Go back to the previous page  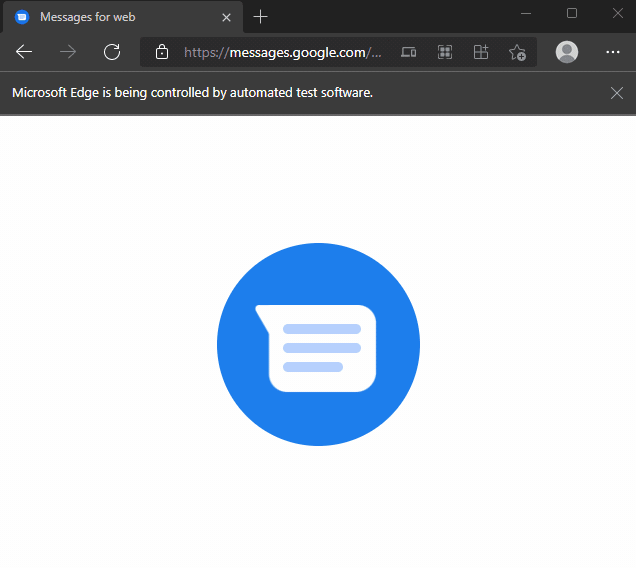24,52
